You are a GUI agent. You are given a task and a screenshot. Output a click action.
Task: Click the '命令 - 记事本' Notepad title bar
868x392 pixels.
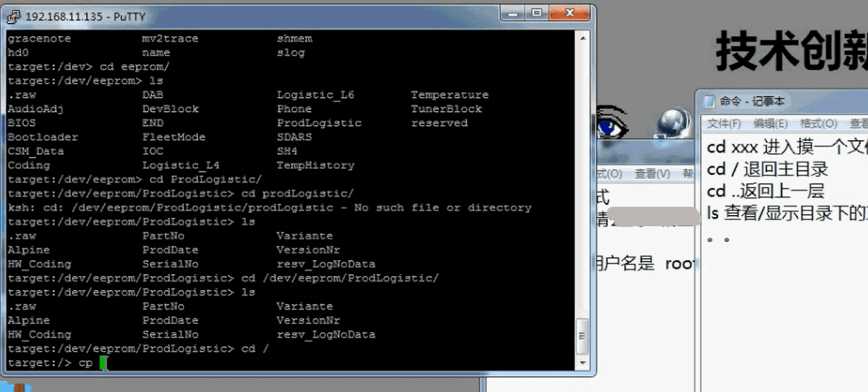click(x=752, y=101)
